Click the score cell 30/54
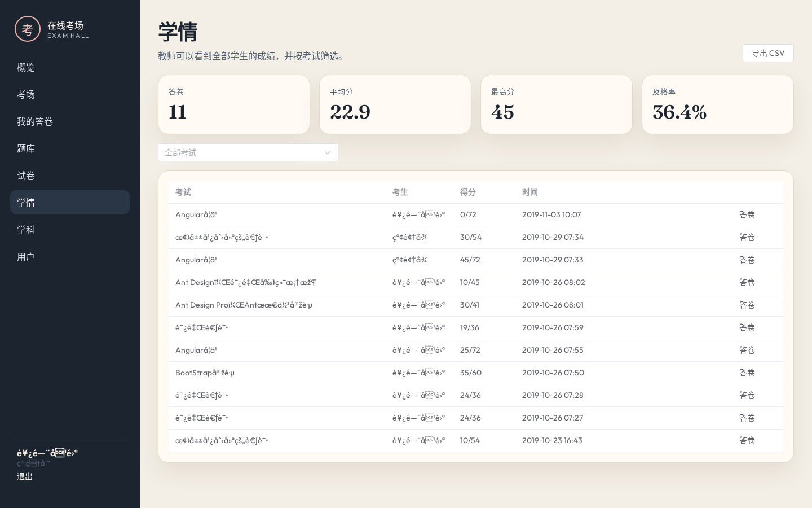The height and width of the screenshot is (508, 812). click(471, 237)
